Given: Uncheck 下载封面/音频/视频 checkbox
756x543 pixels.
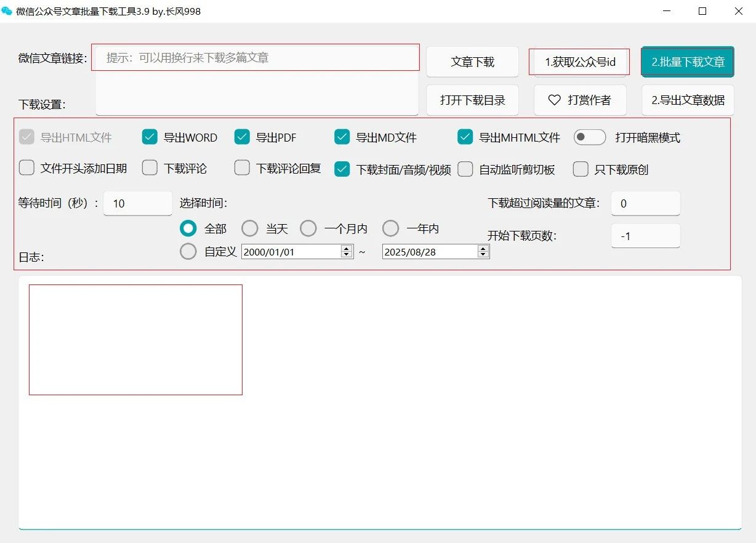Looking at the screenshot, I should (x=342, y=169).
